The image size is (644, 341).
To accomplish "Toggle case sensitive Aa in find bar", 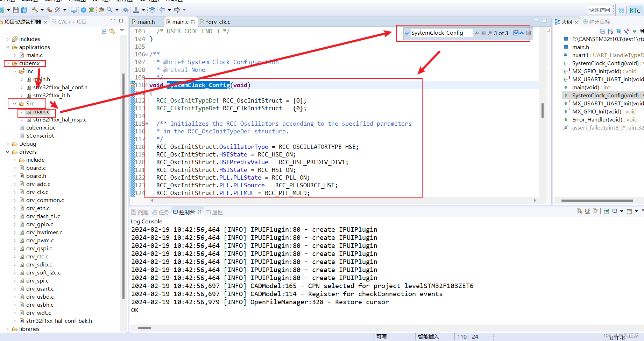I will point(477,33).
